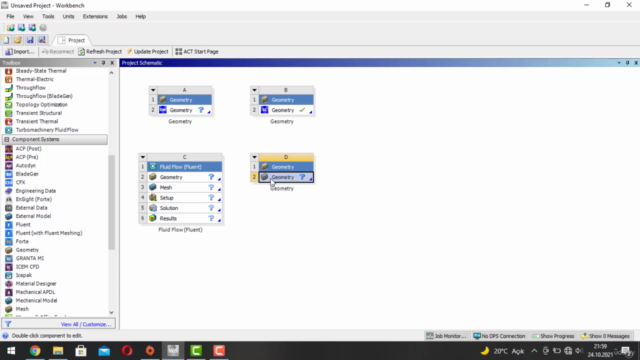Image resolution: width=640 pixels, height=360 pixels.
Task: Open Job Monitor from status bar
Action: pos(446,336)
